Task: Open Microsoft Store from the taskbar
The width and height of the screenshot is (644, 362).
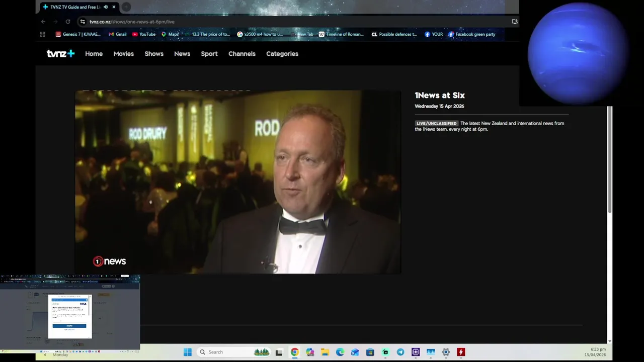Action: click(x=370, y=352)
